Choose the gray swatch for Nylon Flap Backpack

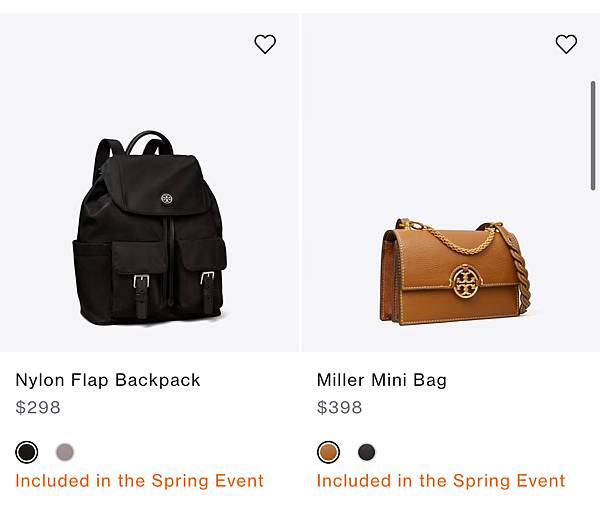(x=65, y=452)
